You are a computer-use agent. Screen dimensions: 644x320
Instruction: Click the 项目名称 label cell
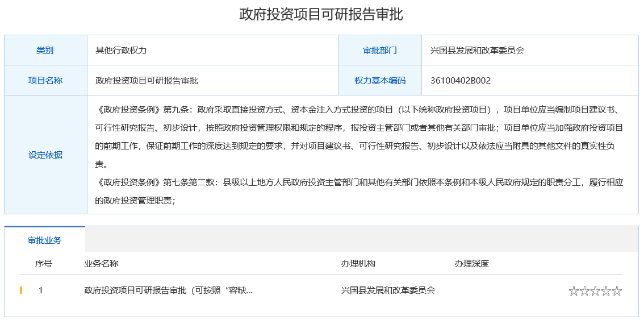pyautogui.click(x=45, y=81)
